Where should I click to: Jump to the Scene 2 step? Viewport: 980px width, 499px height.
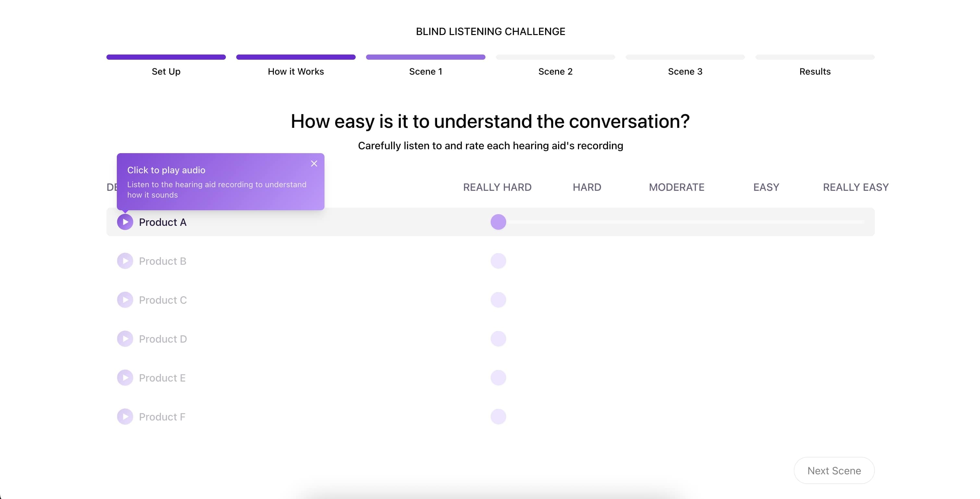(x=555, y=71)
